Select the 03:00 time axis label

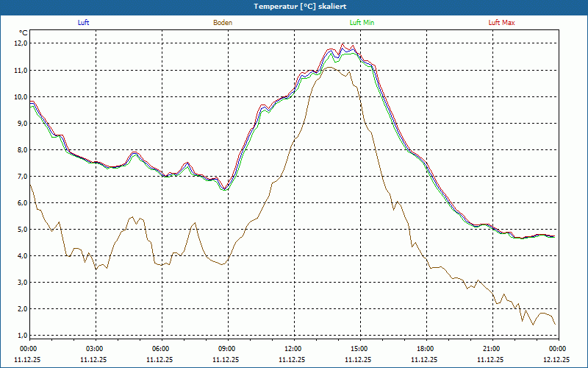(x=95, y=349)
